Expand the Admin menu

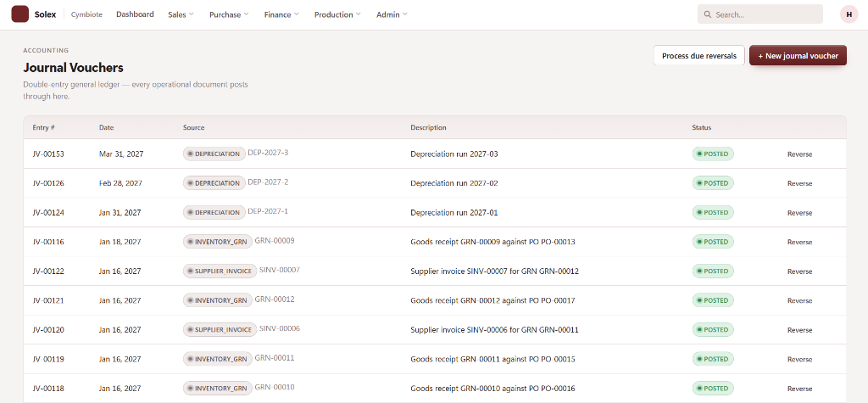point(392,14)
